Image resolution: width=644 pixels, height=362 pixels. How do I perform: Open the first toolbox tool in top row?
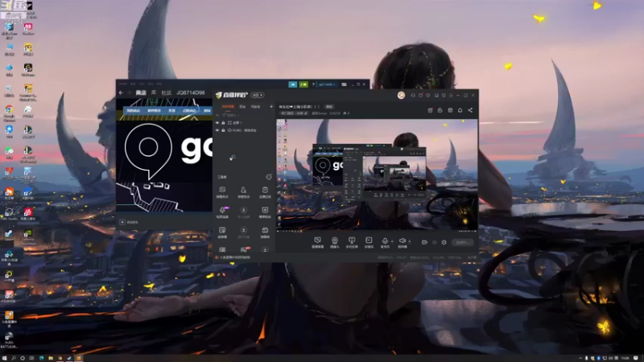(x=222, y=192)
